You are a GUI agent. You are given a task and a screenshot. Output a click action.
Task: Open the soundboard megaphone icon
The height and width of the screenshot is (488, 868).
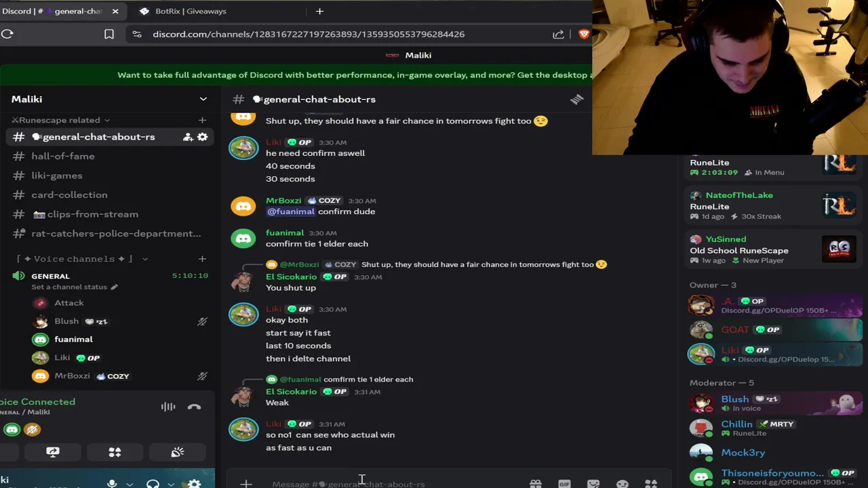tap(178, 452)
